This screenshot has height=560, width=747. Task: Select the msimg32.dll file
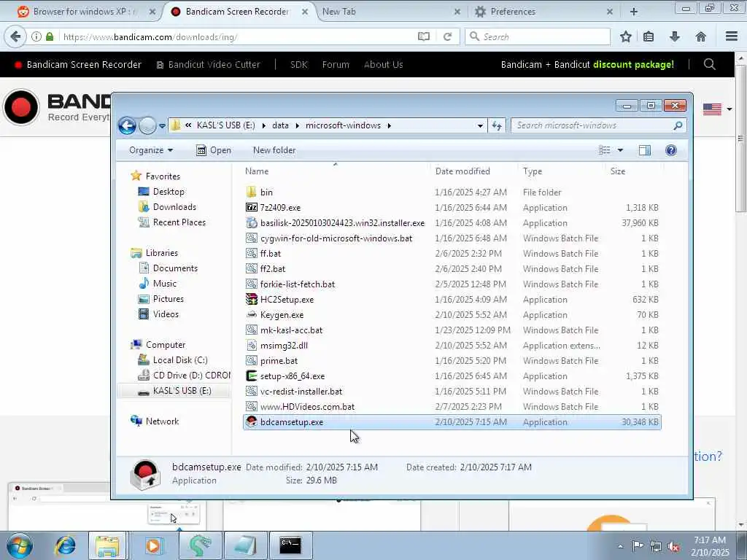click(x=452, y=345)
